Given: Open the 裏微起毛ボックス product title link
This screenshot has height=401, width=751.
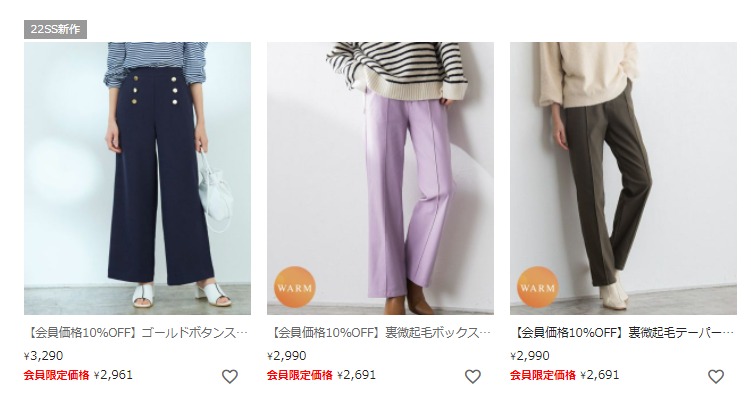Looking at the screenshot, I should click(380, 332).
